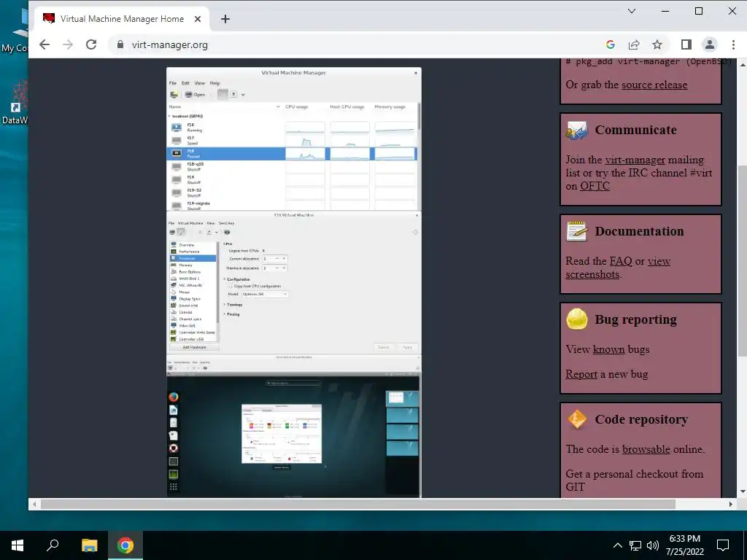Follow the OFTC link

(595, 186)
